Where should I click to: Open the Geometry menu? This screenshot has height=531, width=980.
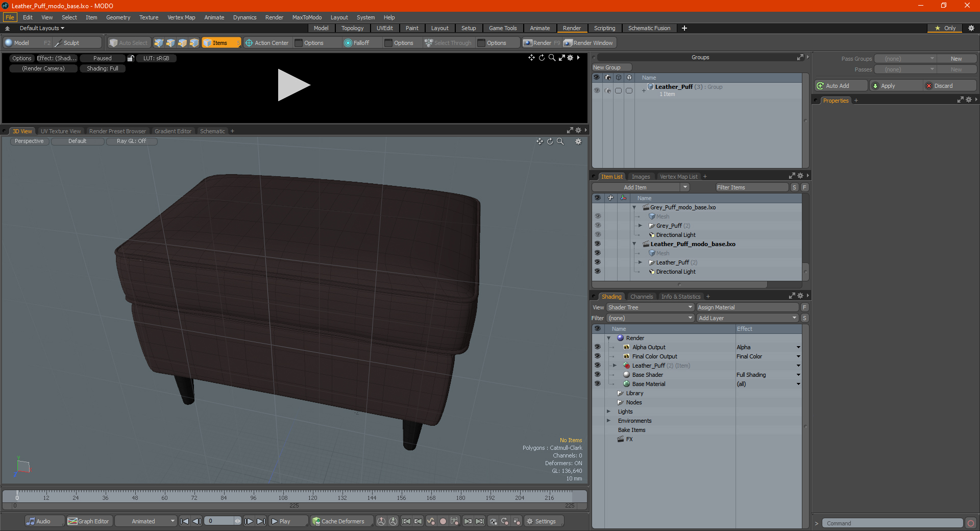click(118, 17)
